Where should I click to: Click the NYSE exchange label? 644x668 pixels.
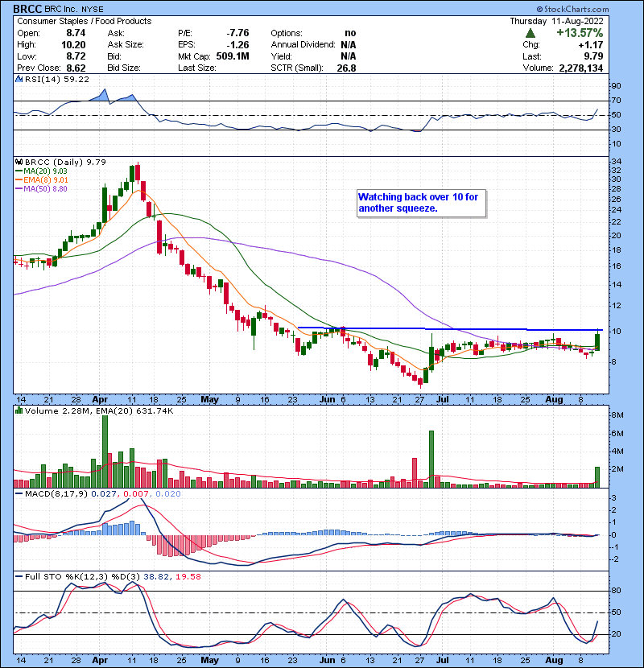92,10
